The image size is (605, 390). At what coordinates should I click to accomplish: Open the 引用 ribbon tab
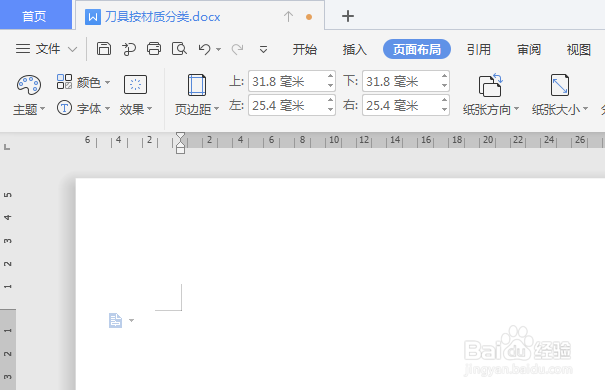click(479, 49)
